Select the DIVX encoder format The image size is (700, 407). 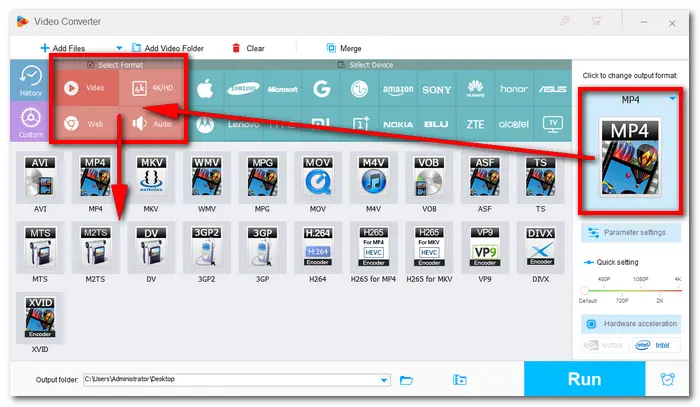click(x=540, y=248)
